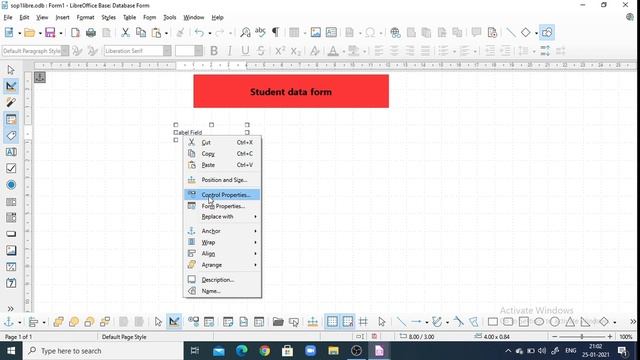640x360 pixels.
Task: Open the Undo history dropdown arrow
Action: [x=209, y=33]
